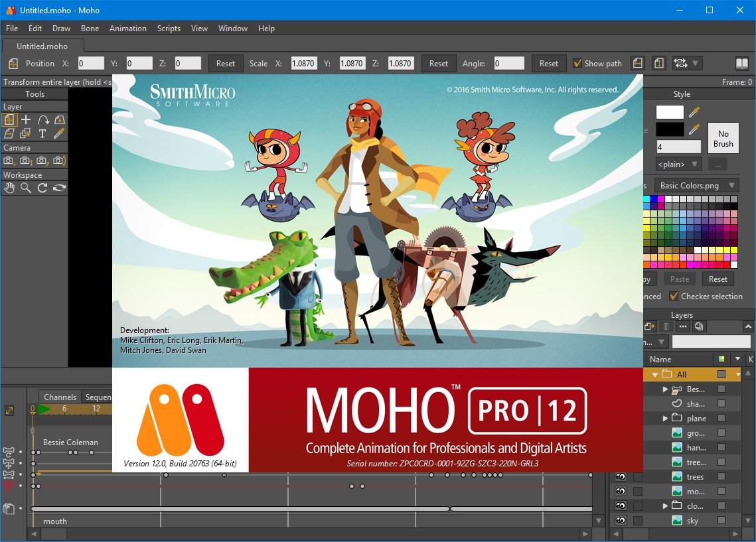756x542 pixels.
Task: Click the Reset button after Position Z
Action: (226, 63)
